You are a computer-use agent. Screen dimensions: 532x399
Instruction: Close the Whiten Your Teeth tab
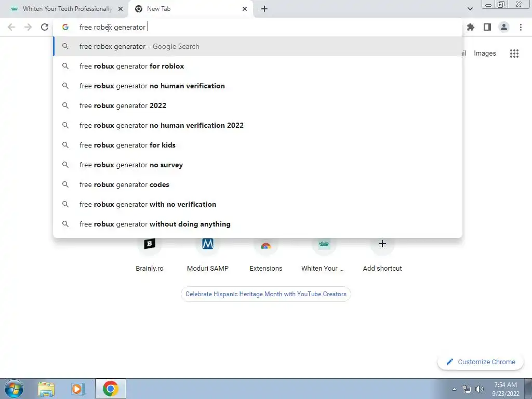tap(121, 9)
